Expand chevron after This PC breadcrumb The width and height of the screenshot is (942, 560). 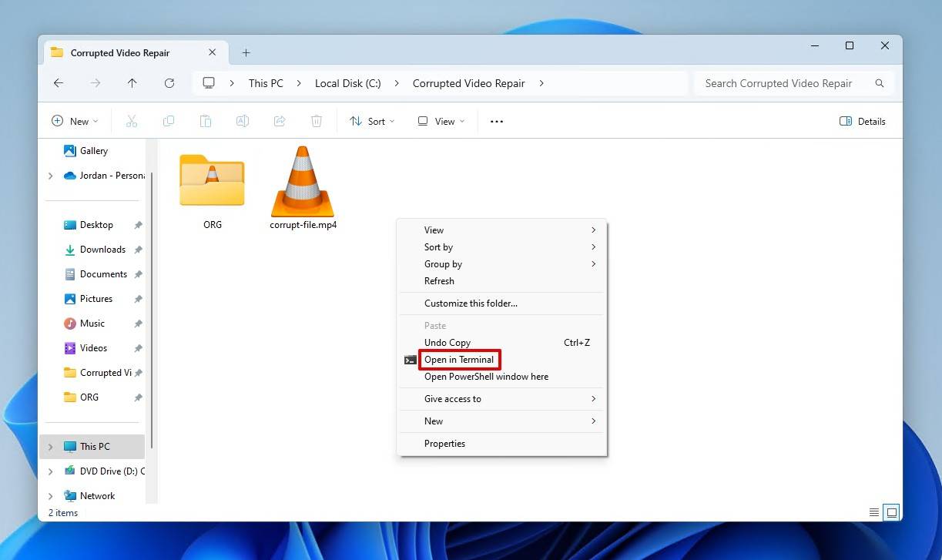click(300, 83)
